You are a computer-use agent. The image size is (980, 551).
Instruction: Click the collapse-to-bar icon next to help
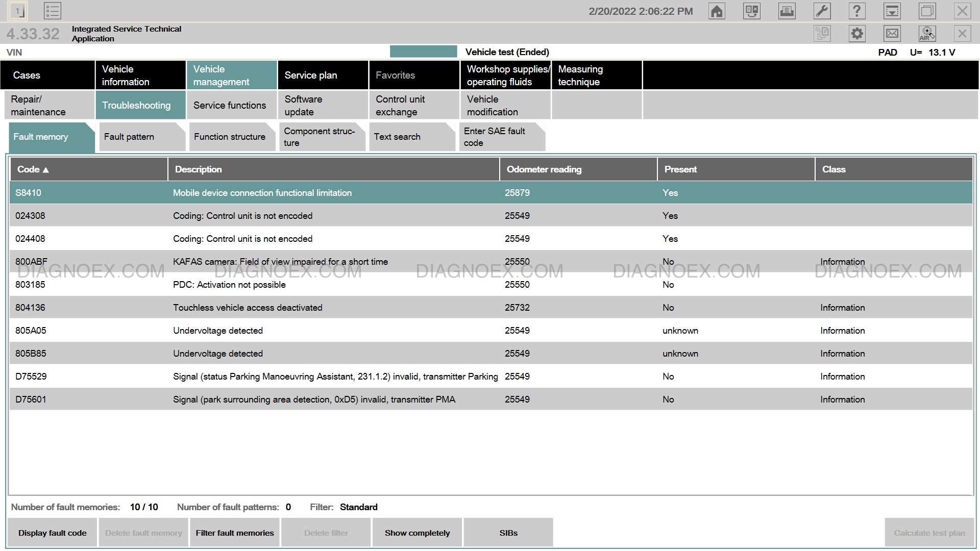click(892, 11)
